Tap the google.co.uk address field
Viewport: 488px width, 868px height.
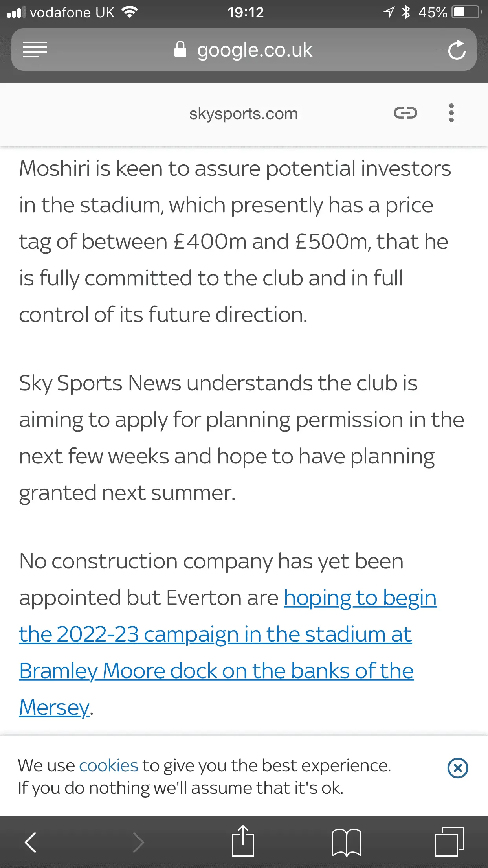click(255, 50)
